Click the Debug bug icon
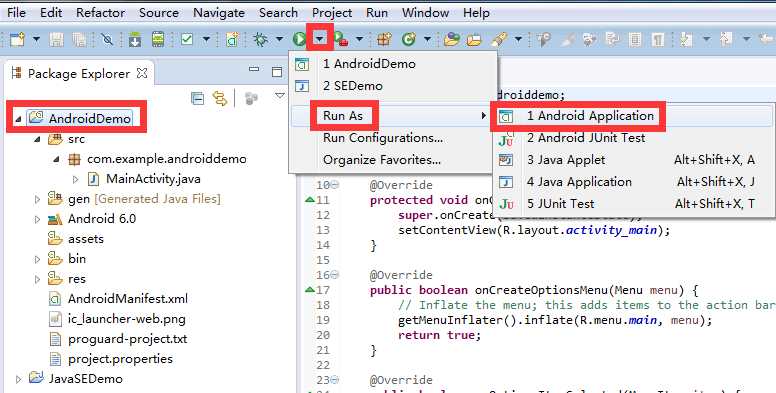Screen dimensions: 776x393 260,39
